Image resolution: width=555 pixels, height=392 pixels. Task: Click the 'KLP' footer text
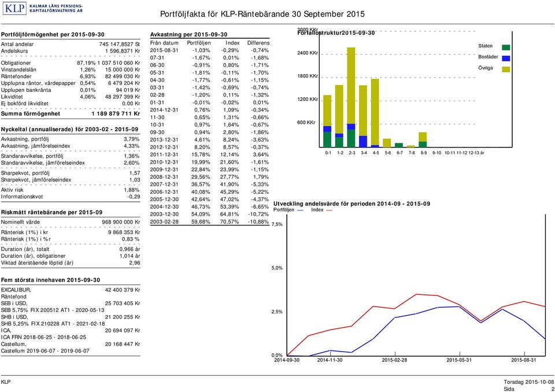[x=6, y=382]
